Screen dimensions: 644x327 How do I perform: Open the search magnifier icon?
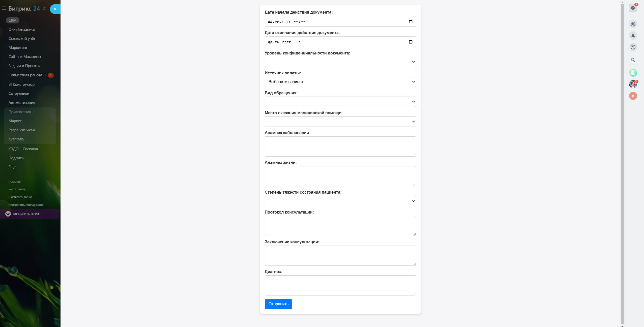pyautogui.click(x=633, y=60)
